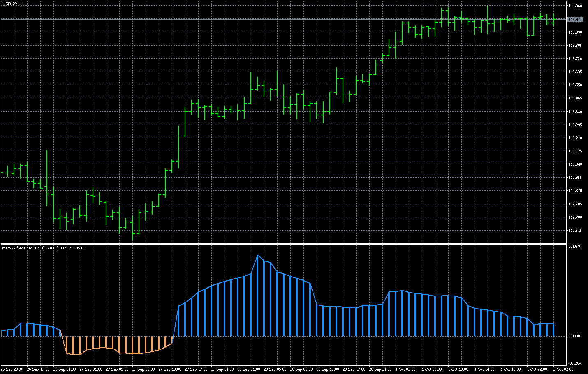Pick the 113.720 price level label

[x=575, y=59]
